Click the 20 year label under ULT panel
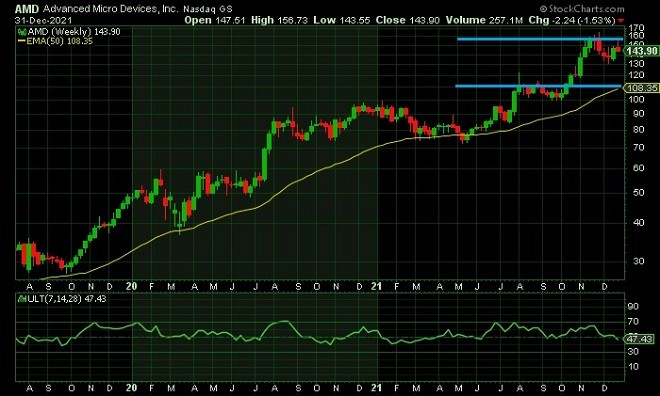Viewport: 660px width, 396px height. (x=132, y=388)
